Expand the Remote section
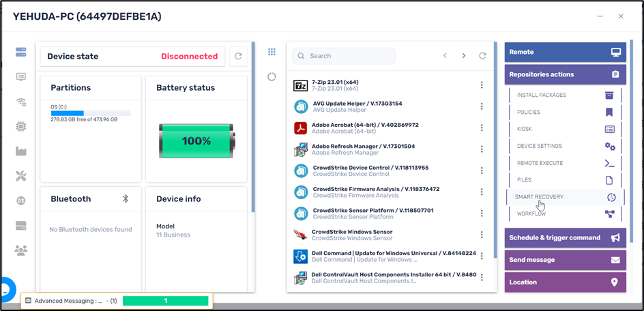Image resolution: width=644 pixels, height=311 pixels. click(565, 52)
